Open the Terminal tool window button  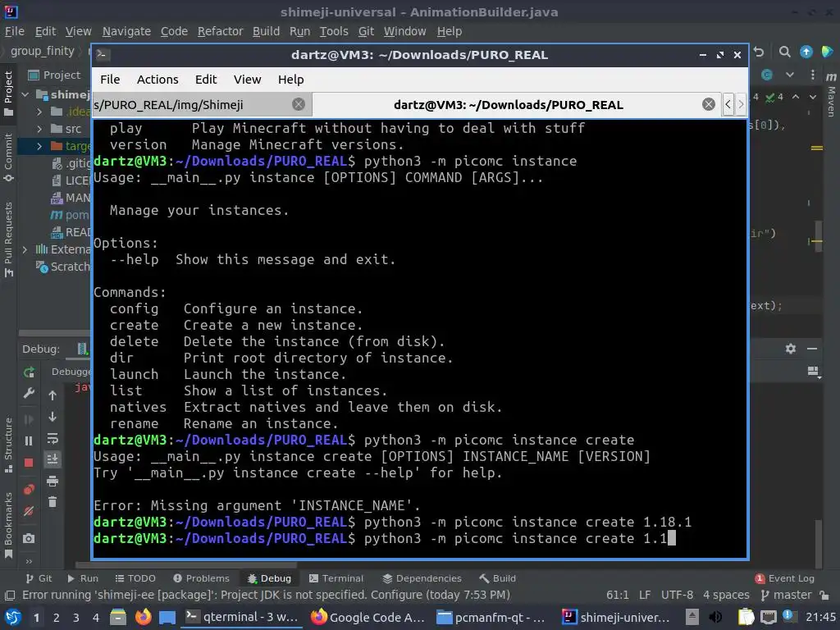336,578
